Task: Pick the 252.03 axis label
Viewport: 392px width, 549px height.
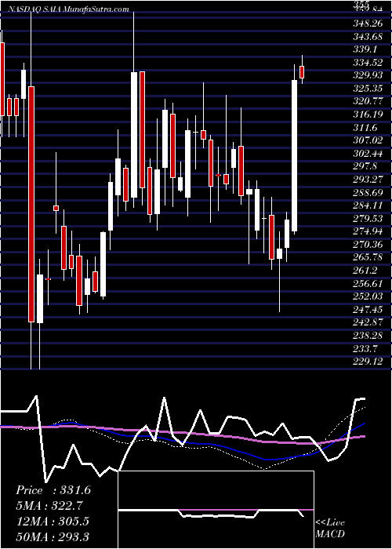Action: pyautogui.click(x=367, y=296)
